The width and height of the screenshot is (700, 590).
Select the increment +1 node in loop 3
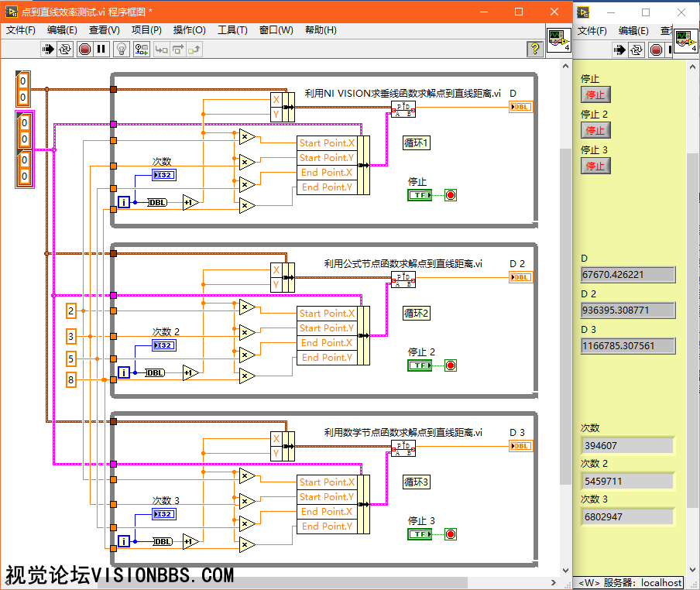click(190, 541)
